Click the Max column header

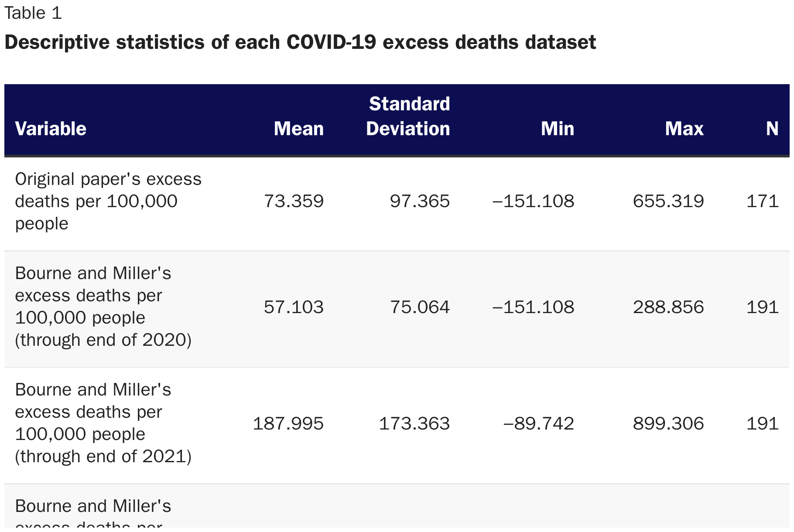[684, 129]
